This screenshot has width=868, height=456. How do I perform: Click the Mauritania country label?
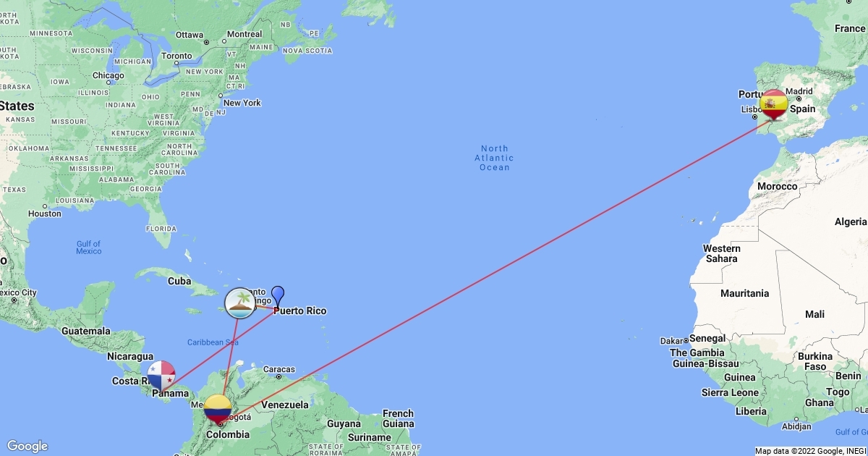coord(744,293)
